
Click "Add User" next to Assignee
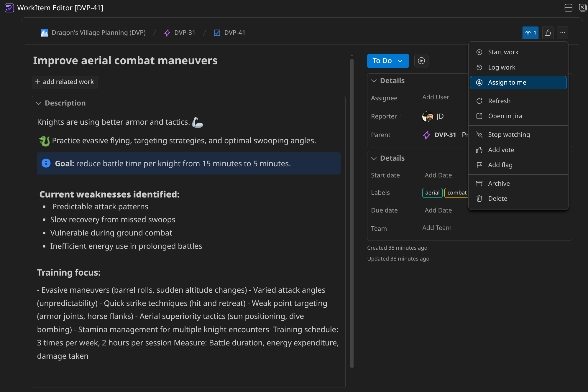click(436, 97)
